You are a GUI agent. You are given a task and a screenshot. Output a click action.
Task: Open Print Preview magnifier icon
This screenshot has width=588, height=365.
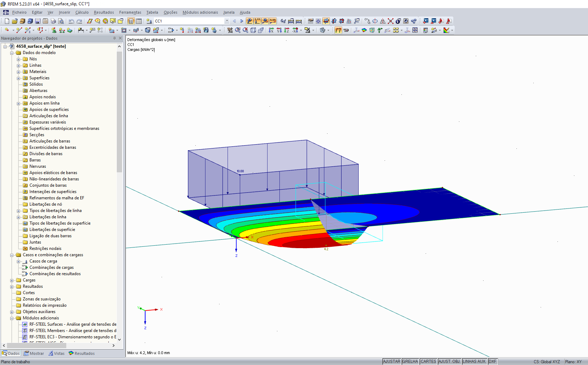click(61, 21)
